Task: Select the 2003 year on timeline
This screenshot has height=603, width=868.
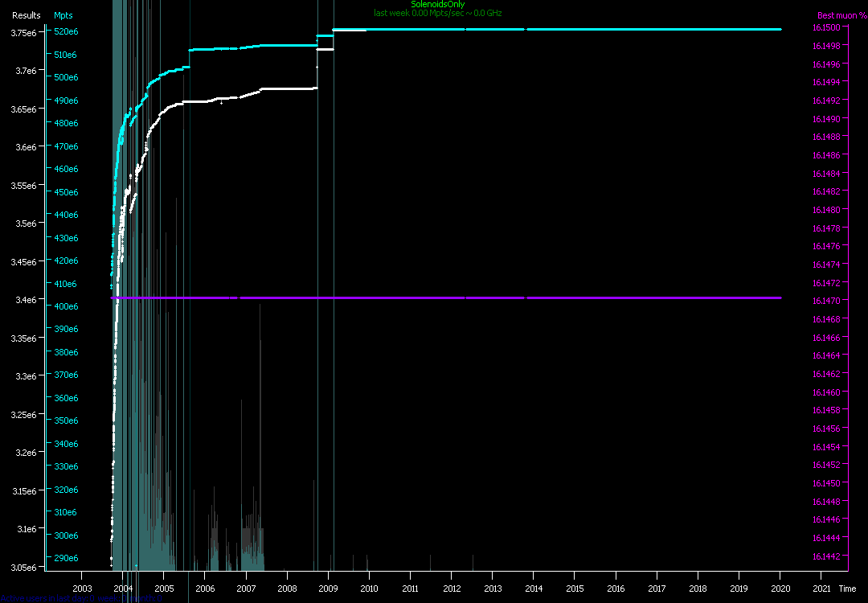Action: pos(81,589)
